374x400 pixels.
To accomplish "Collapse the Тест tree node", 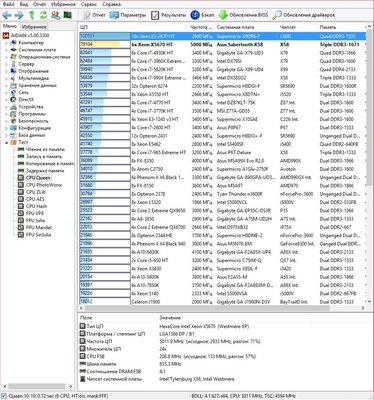I will click(6, 142).
